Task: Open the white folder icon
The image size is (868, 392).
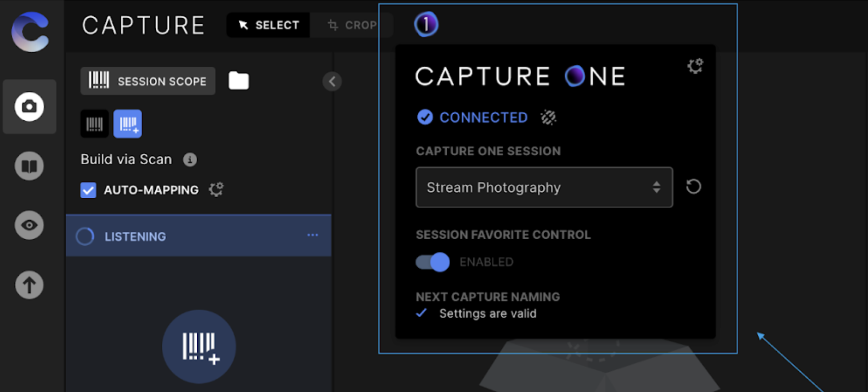Action: tap(239, 80)
